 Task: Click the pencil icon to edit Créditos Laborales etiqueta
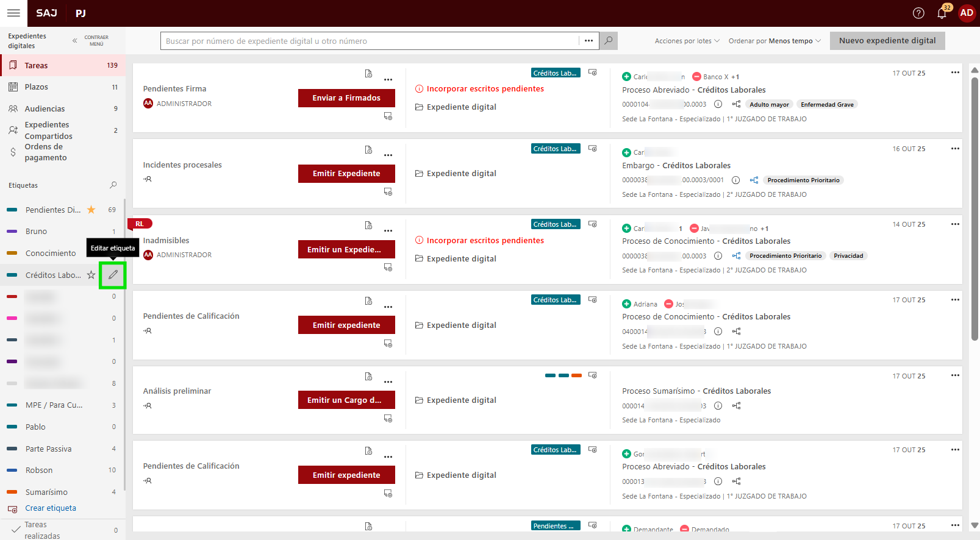[x=113, y=275]
